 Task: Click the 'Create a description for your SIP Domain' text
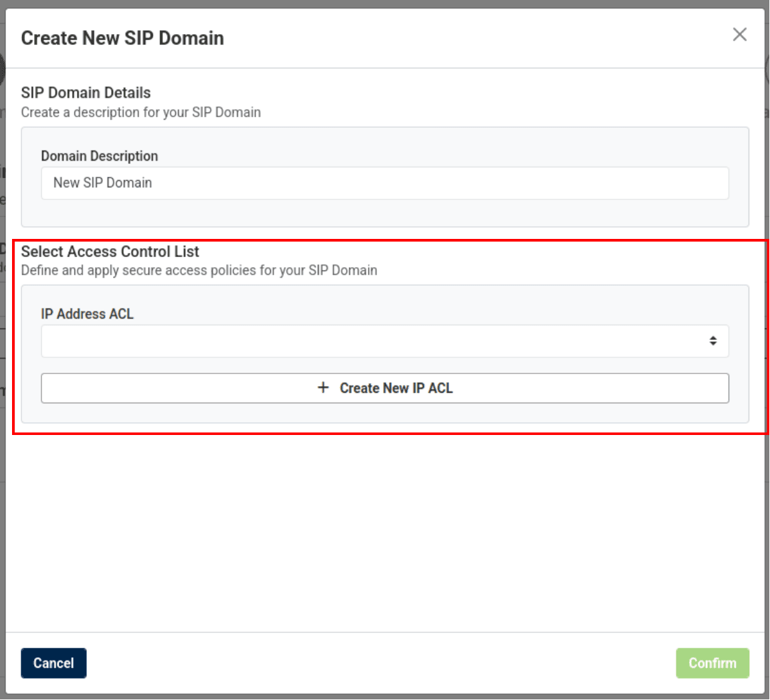click(140, 112)
